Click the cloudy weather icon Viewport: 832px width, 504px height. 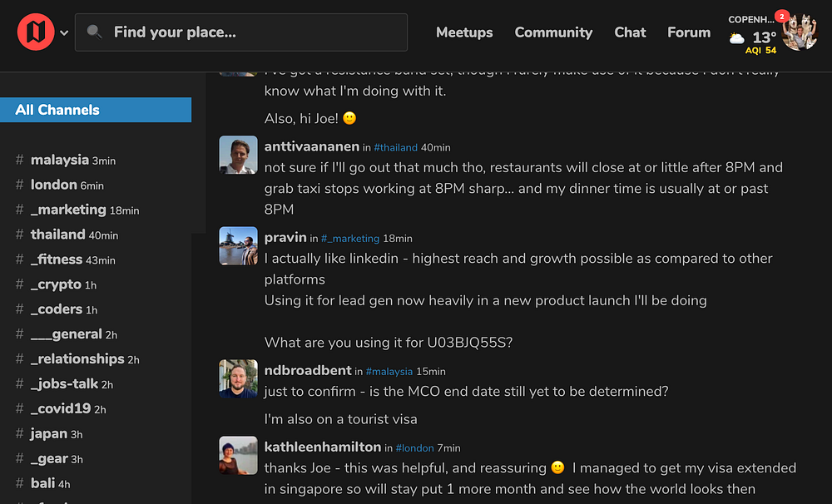click(737, 38)
